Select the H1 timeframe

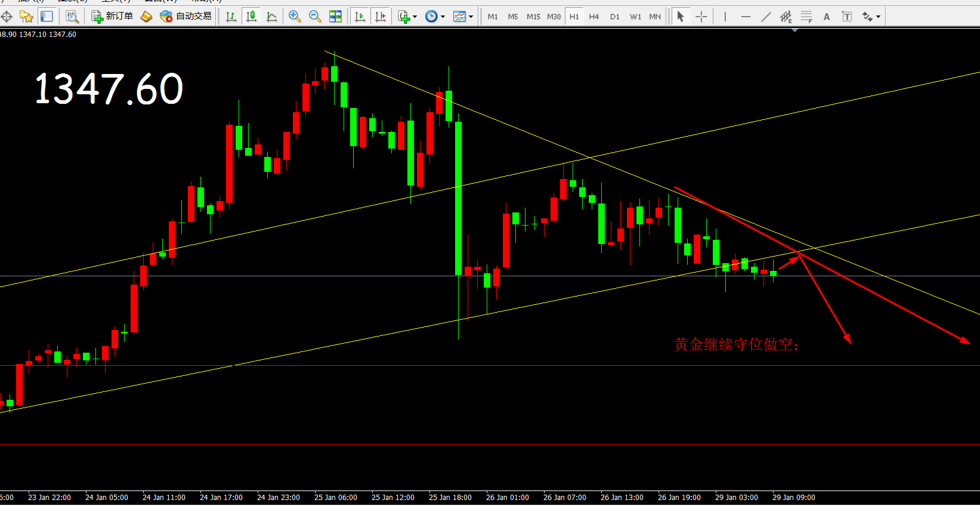coord(574,17)
